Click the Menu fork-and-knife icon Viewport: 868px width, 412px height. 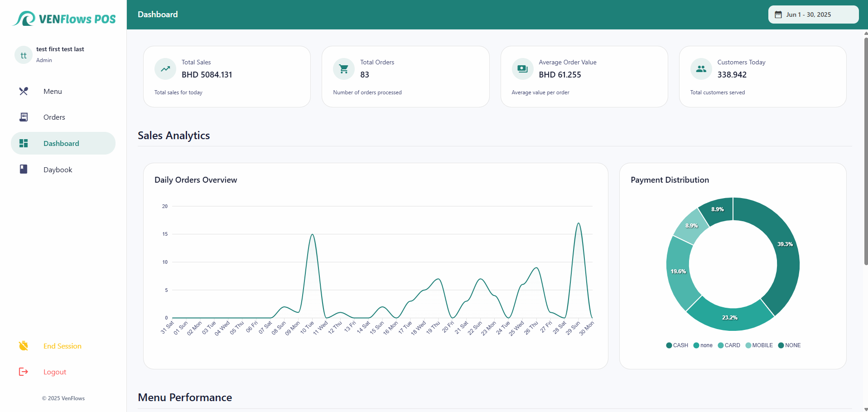pyautogui.click(x=24, y=92)
